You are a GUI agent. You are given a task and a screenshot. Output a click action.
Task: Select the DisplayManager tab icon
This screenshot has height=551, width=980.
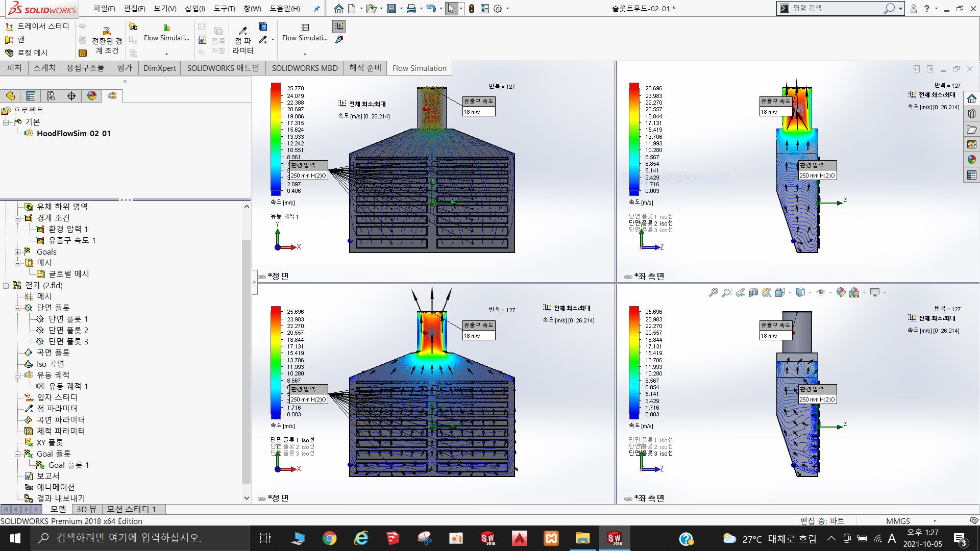click(x=92, y=96)
